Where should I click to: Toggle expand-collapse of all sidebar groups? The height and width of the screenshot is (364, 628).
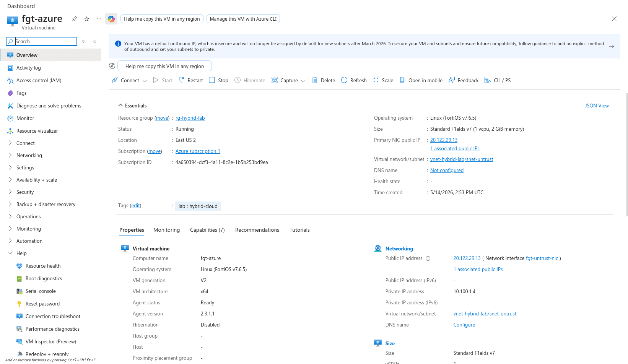point(83,41)
